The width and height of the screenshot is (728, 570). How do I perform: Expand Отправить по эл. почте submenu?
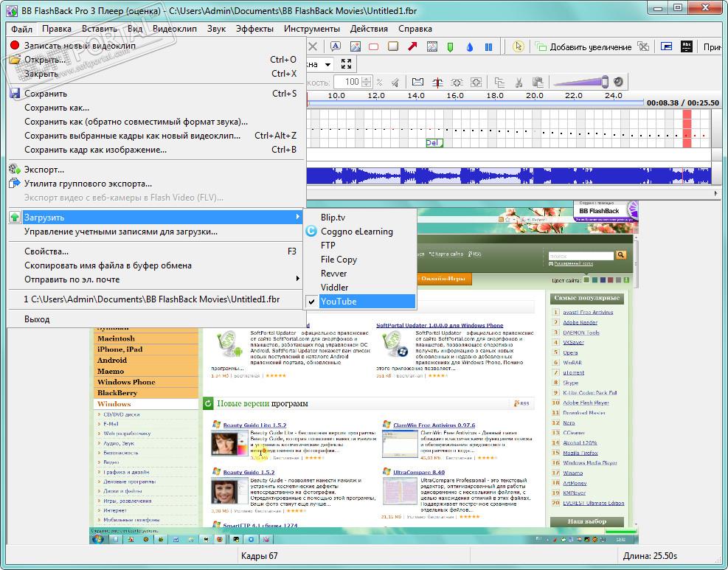coord(156,279)
